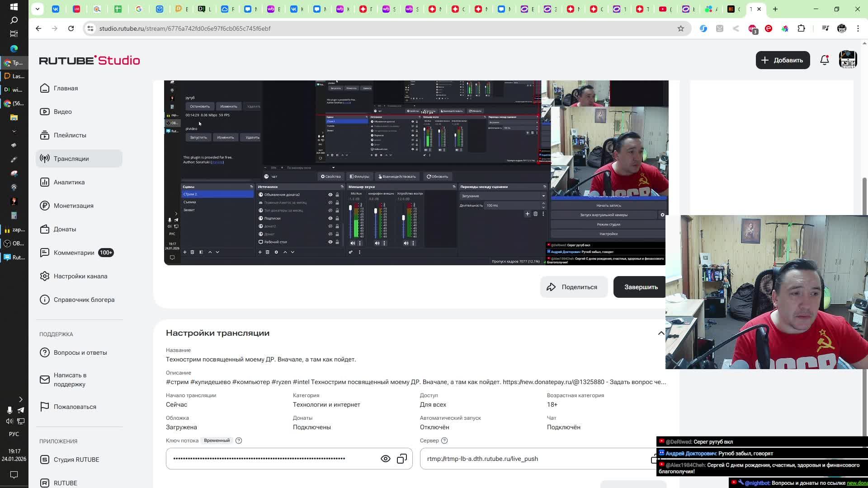Open the tab search dropdown arrow
This screenshot has width=868, height=488.
(x=38, y=9)
